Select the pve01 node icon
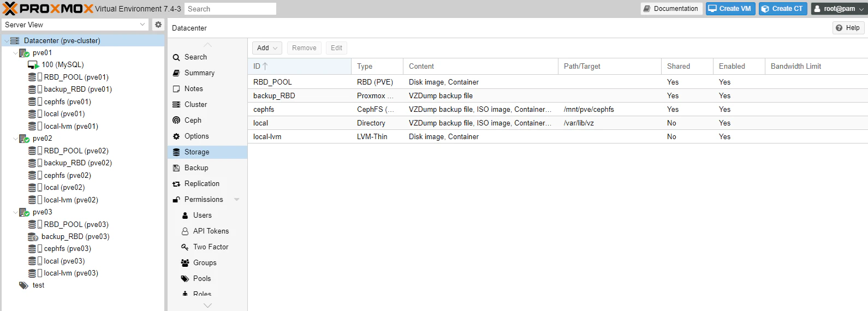868x311 pixels. (25, 53)
